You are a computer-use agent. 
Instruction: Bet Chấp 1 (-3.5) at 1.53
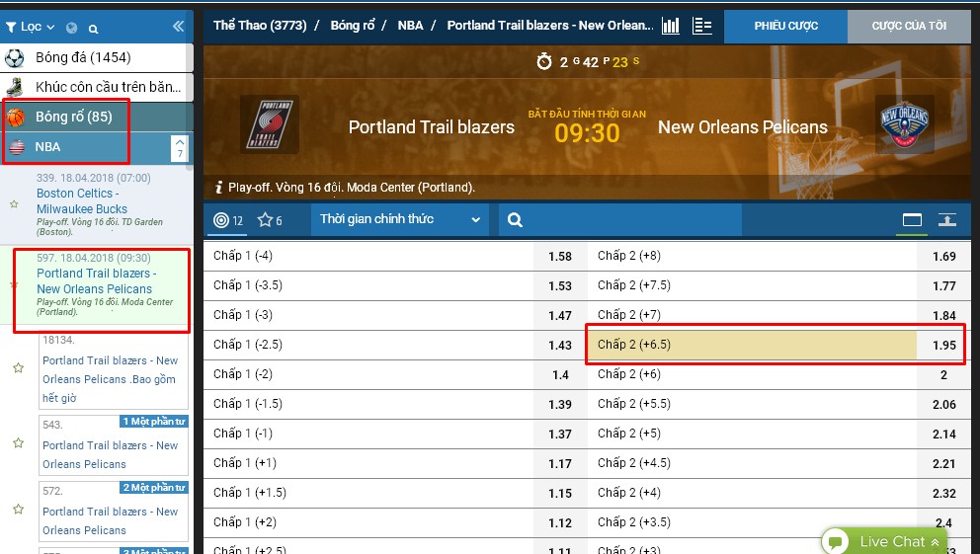pyautogui.click(x=395, y=285)
